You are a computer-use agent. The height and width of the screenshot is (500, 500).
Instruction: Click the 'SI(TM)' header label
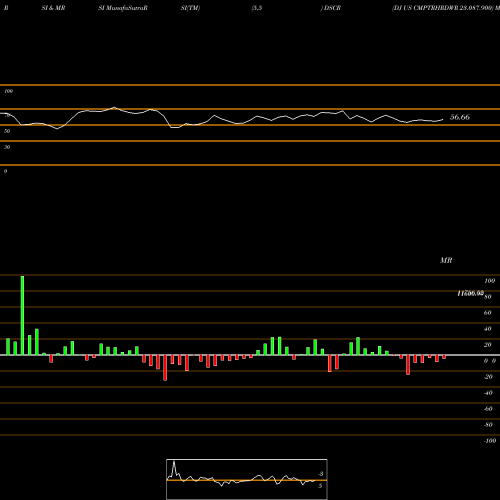pyautogui.click(x=190, y=8)
